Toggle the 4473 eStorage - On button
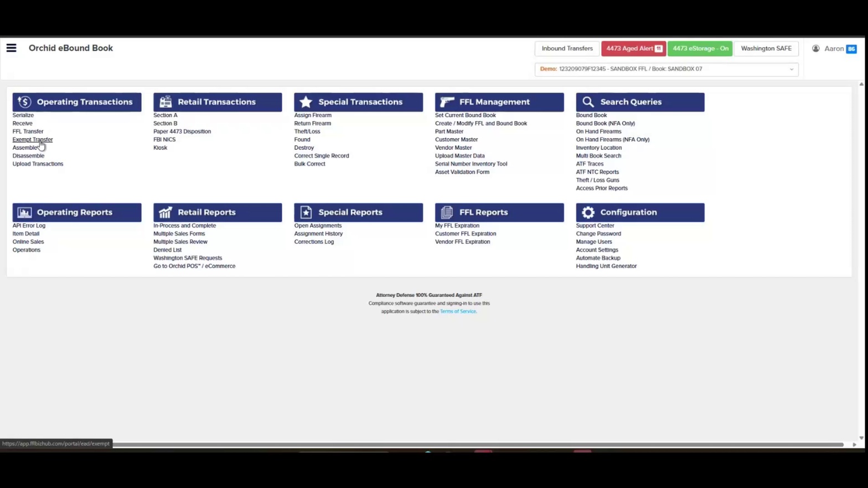The image size is (868, 488). [x=700, y=49]
